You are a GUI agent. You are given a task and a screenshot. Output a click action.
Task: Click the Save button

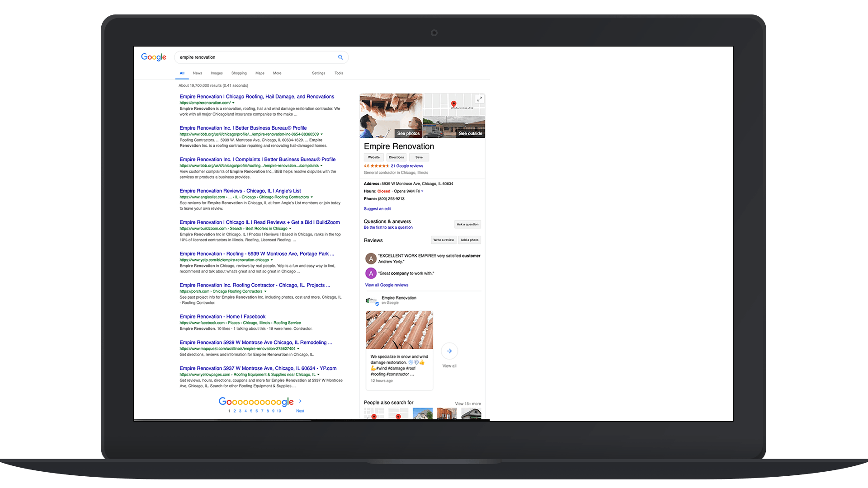tap(419, 157)
